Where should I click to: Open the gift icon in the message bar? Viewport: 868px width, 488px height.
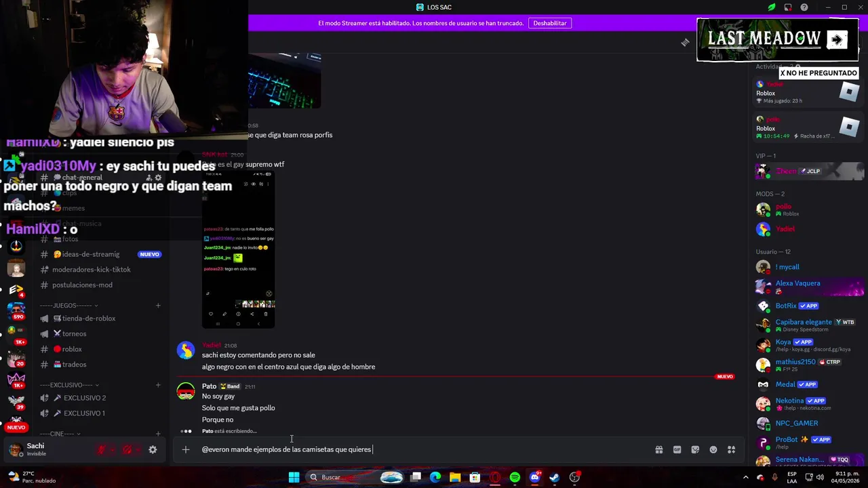658,449
